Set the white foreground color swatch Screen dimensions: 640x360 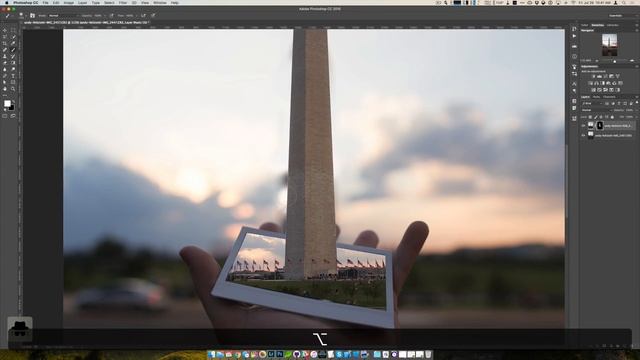point(7,104)
